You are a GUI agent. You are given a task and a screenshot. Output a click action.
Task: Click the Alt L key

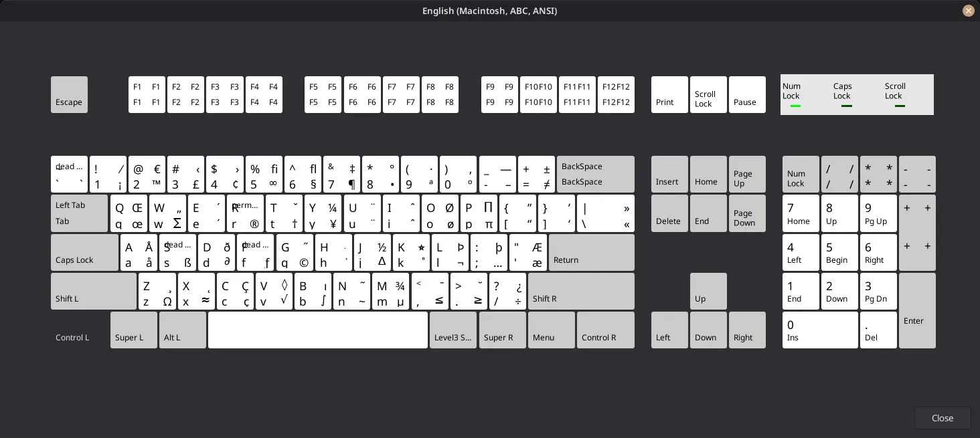pos(183,330)
